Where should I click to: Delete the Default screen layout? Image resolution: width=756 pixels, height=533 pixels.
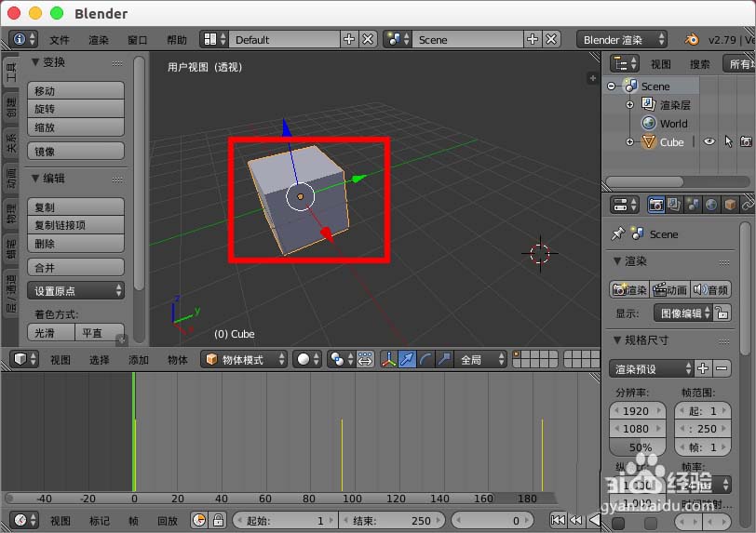point(368,39)
